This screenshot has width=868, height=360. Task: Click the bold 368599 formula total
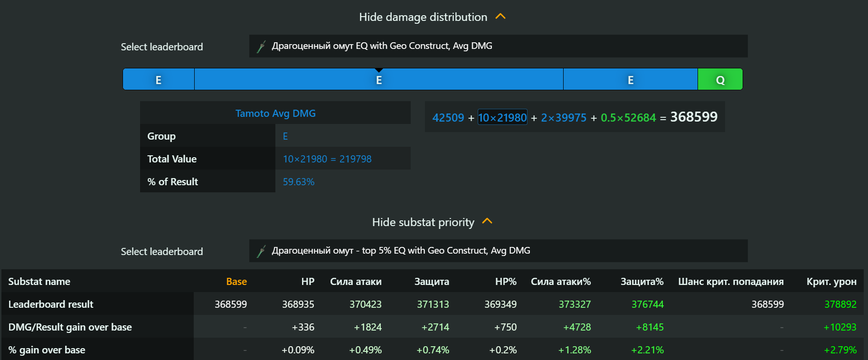coord(694,117)
